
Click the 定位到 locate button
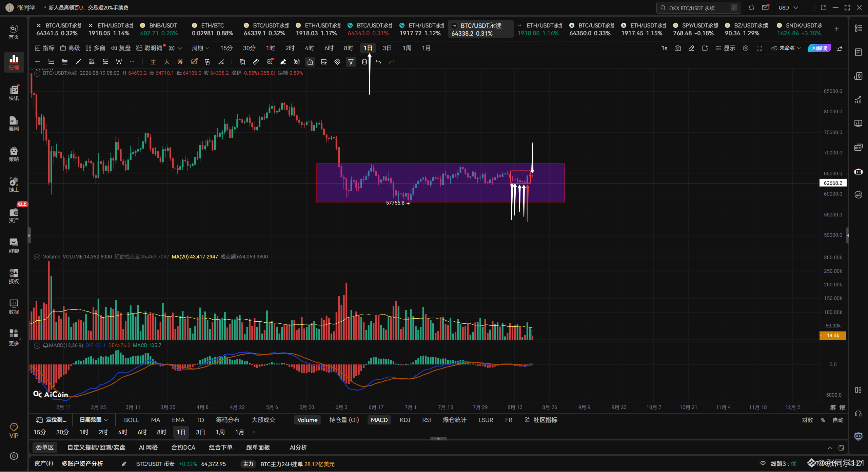(x=52, y=420)
